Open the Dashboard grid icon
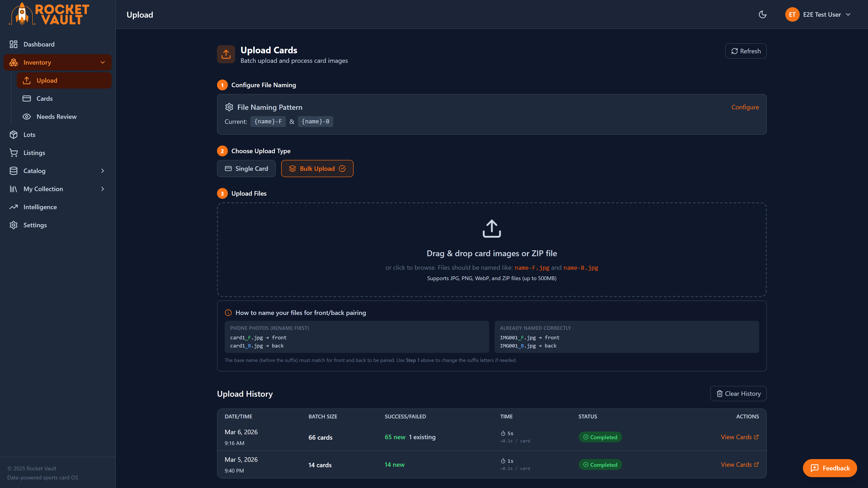This screenshot has height=488, width=868. click(x=14, y=44)
